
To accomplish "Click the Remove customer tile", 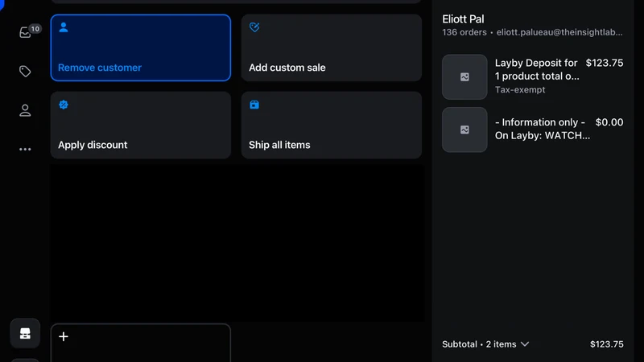I will point(140,47).
